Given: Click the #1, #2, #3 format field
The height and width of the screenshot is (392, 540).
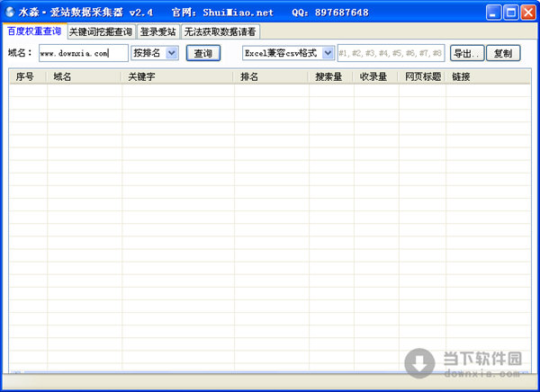Looking at the screenshot, I should click(x=391, y=53).
